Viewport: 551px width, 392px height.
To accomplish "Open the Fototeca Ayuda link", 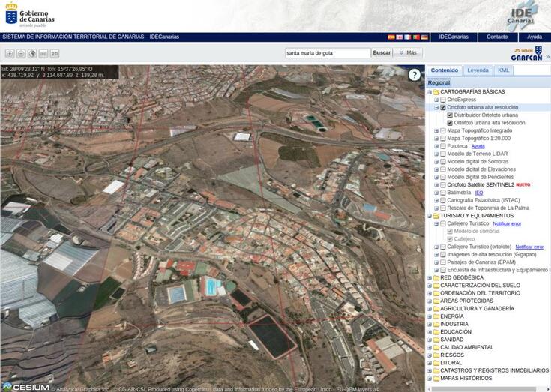I will [x=478, y=146].
